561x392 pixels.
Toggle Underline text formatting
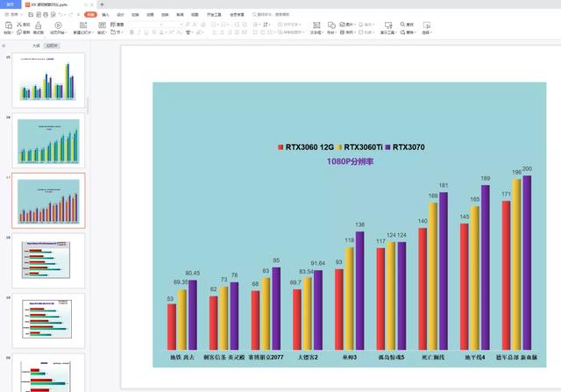[146, 32]
